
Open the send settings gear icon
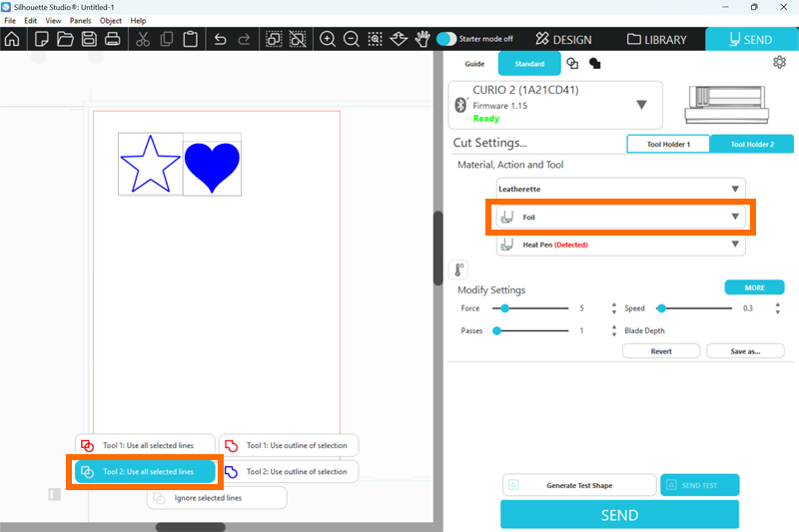click(779, 62)
